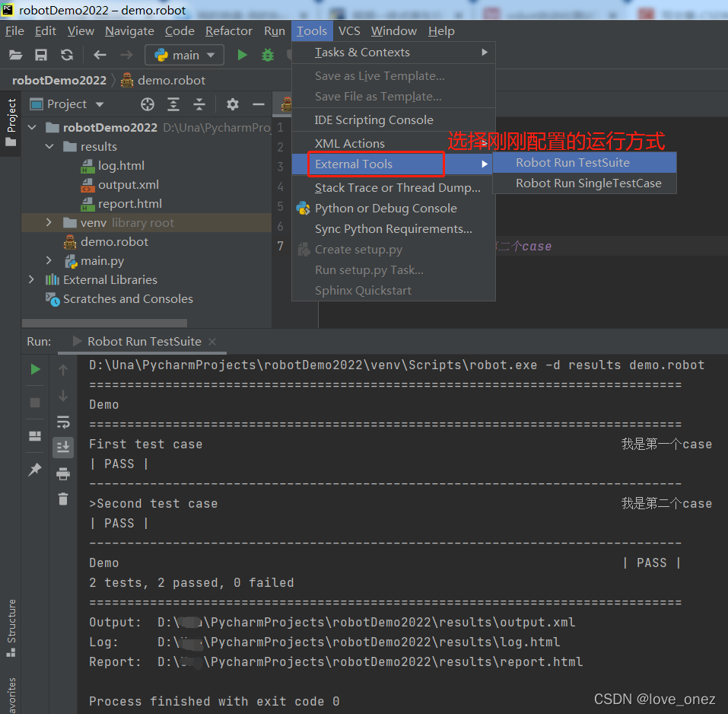Image resolution: width=728 pixels, height=714 pixels.
Task: Open the main run configuration dropdown
Action: (183, 55)
